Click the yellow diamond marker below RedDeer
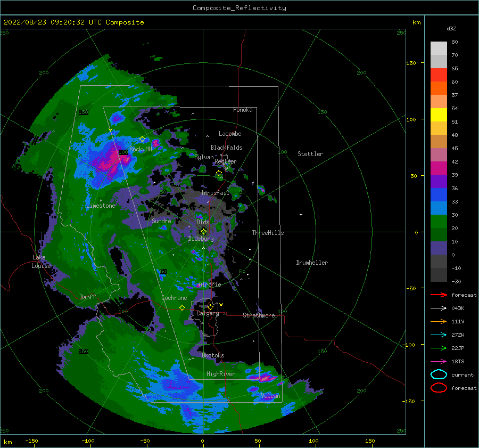The width and height of the screenshot is (479, 448). (219, 173)
